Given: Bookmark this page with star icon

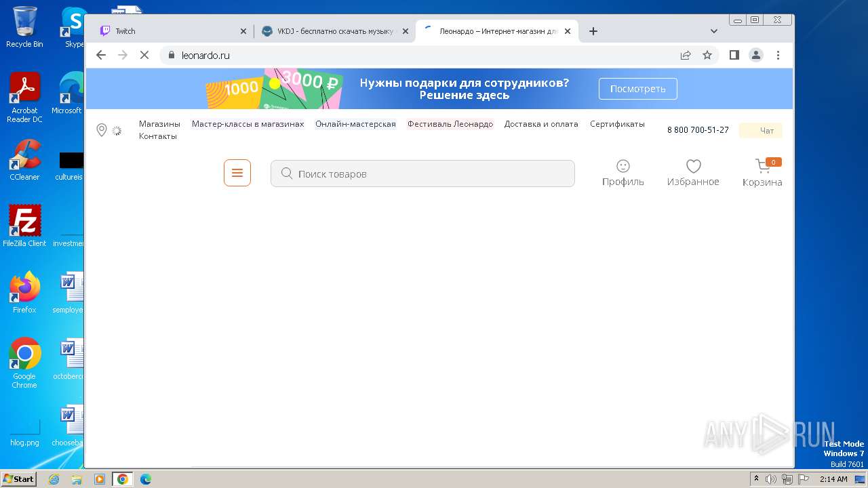Looking at the screenshot, I should point(707,55).
